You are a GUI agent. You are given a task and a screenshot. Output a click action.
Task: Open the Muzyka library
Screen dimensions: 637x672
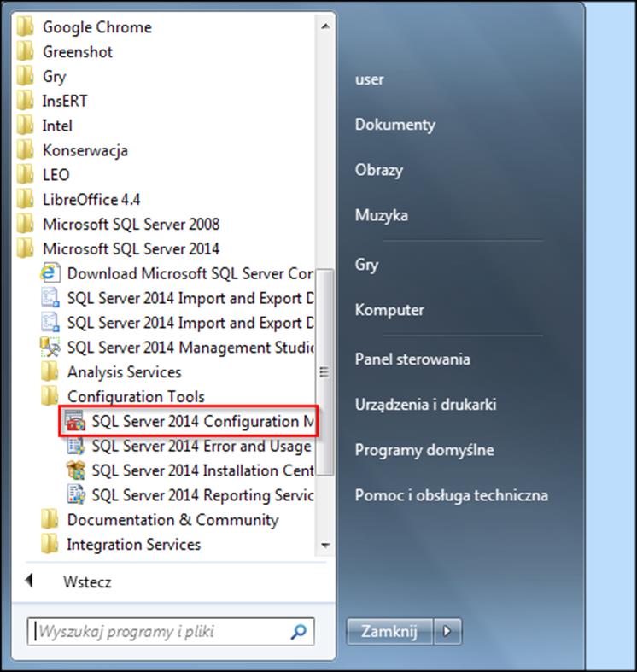click(382, 215)
